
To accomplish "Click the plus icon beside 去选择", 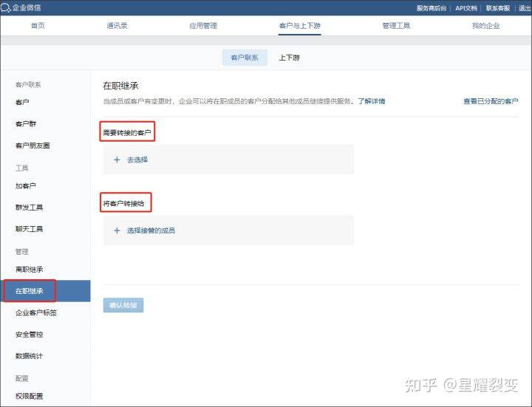I will pos(117,160).
